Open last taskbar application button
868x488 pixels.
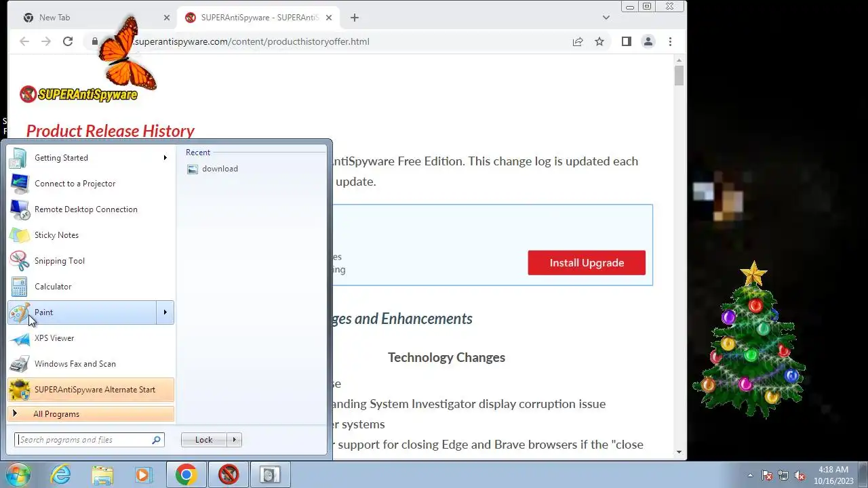click(x=271, y=474)
